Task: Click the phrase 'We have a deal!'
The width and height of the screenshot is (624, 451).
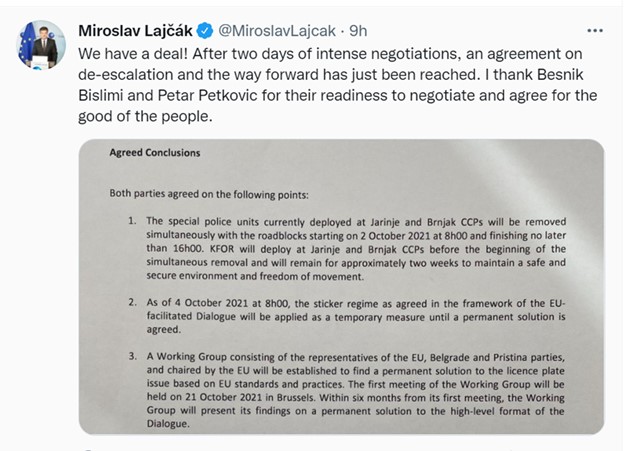Action: (x=133, y=54)
